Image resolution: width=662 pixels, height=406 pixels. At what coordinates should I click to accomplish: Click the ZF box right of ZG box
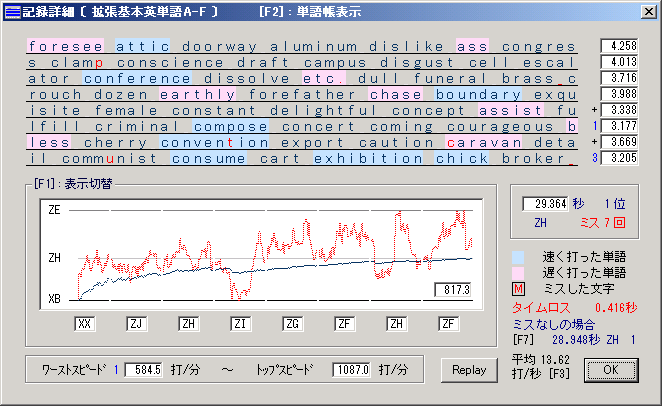pos(344,324)
